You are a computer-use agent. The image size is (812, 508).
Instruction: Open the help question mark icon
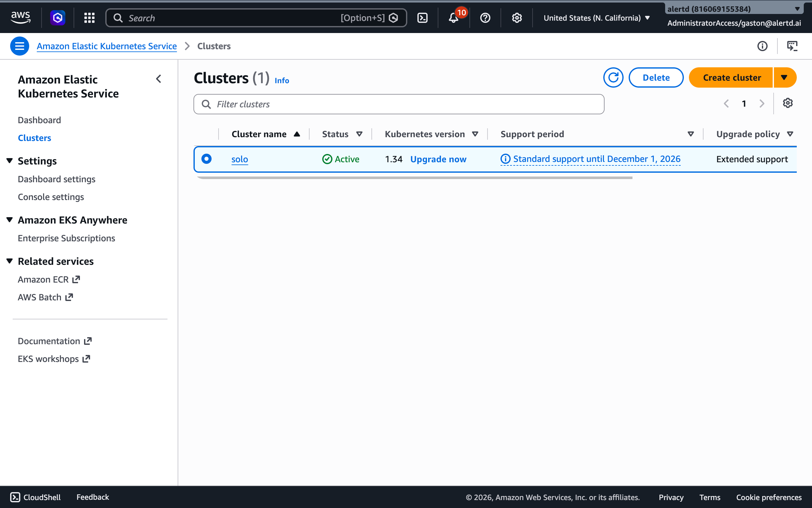coord(485,18)
